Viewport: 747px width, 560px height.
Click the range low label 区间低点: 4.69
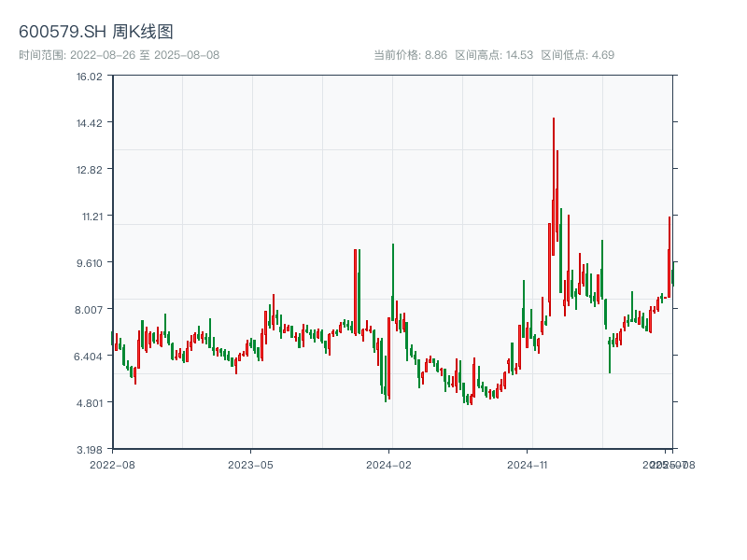(577, 55)
